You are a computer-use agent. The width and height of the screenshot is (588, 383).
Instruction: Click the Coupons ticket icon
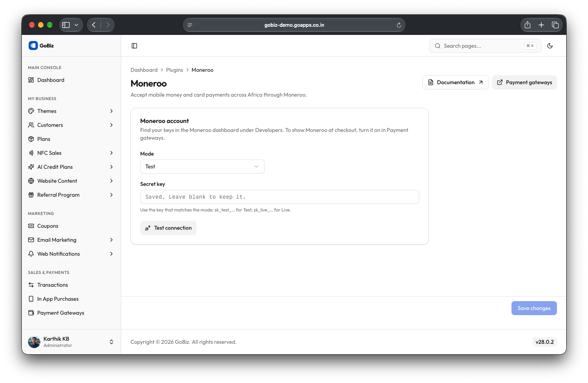pyautogui.click(x=31, y=226)
